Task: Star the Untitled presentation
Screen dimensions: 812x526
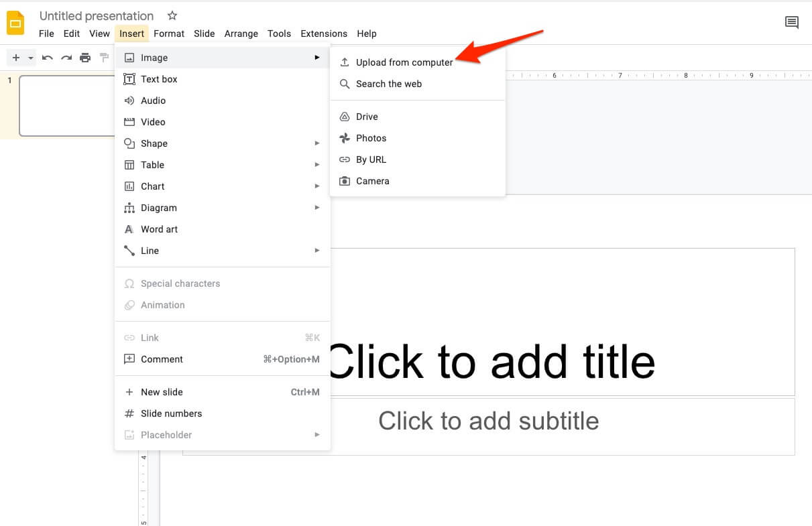Action: click(172, 15)
